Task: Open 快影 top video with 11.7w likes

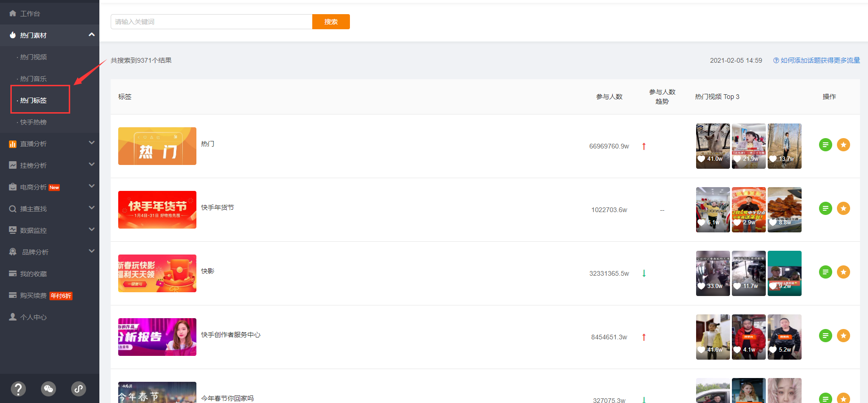Action: coord(749,273)
